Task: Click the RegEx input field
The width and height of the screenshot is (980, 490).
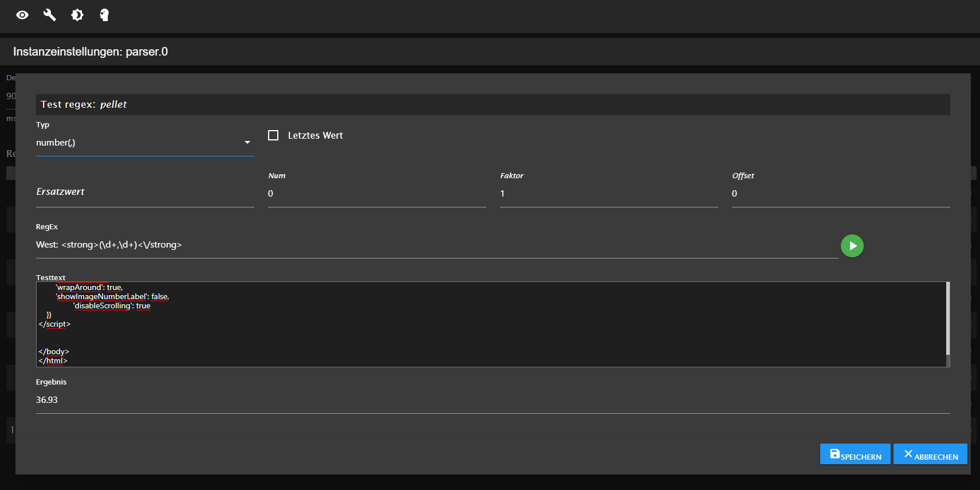Action: tap(437, 245)
